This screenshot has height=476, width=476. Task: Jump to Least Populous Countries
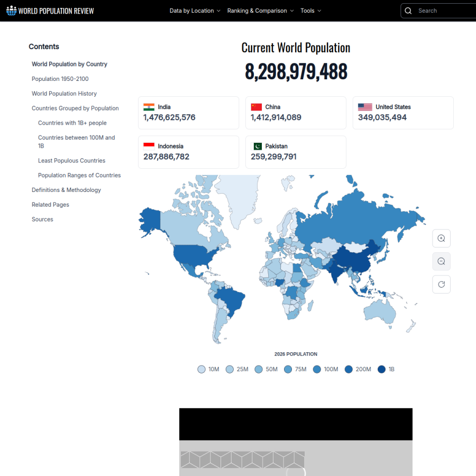(71, 161)
